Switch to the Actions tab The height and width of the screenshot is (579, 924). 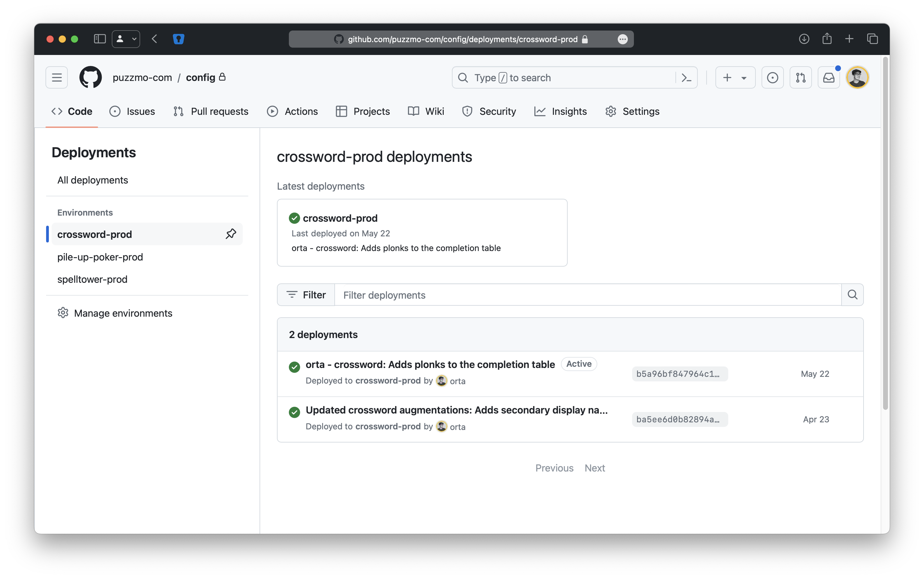coord(293,111)
